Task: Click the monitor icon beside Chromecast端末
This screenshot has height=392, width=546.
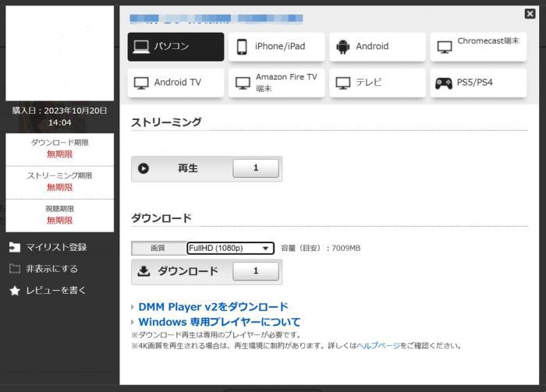Action: 445,48
